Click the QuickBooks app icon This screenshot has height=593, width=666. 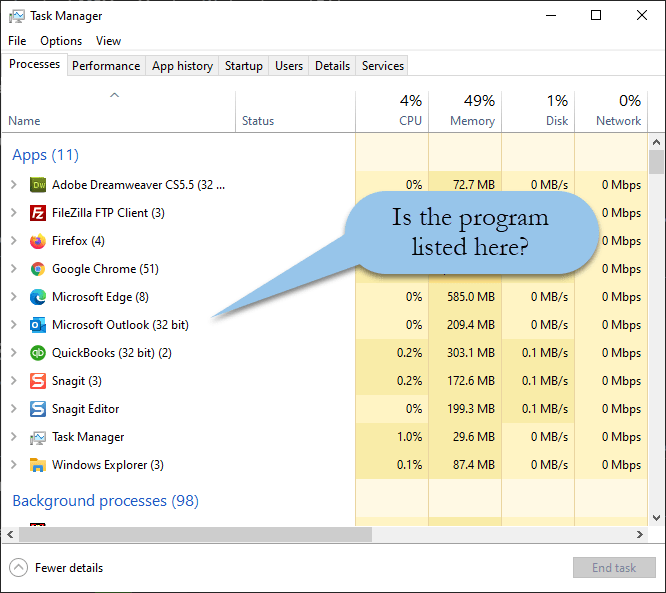point(38,353)
